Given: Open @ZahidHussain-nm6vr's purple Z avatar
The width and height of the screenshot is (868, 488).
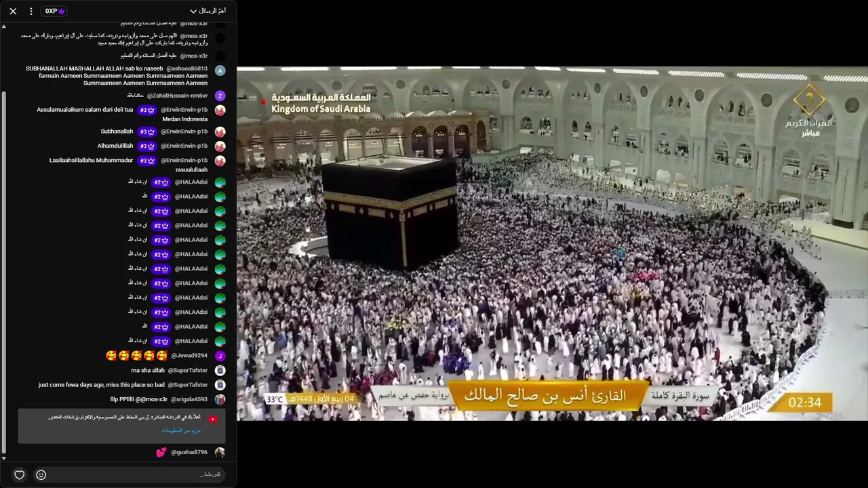Looking at the screenshot, I should 220,96.
